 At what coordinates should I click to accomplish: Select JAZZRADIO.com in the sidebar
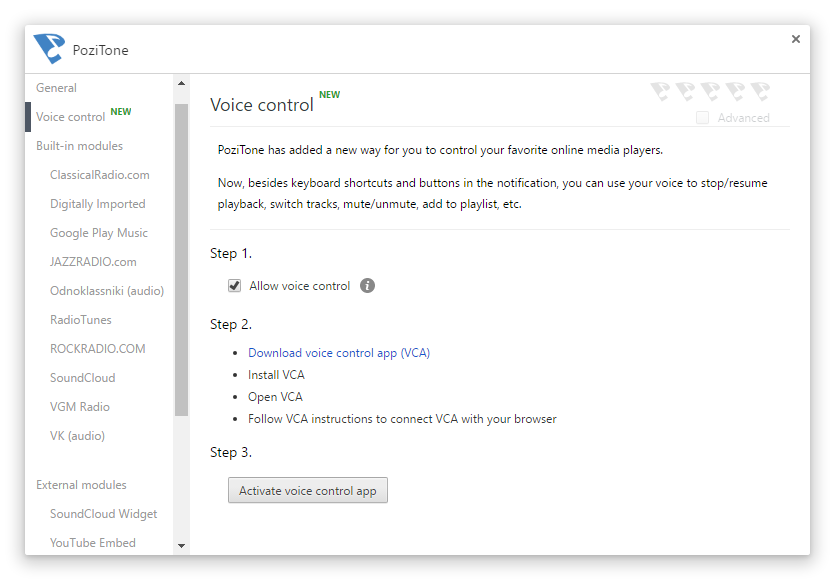[93, 262]
